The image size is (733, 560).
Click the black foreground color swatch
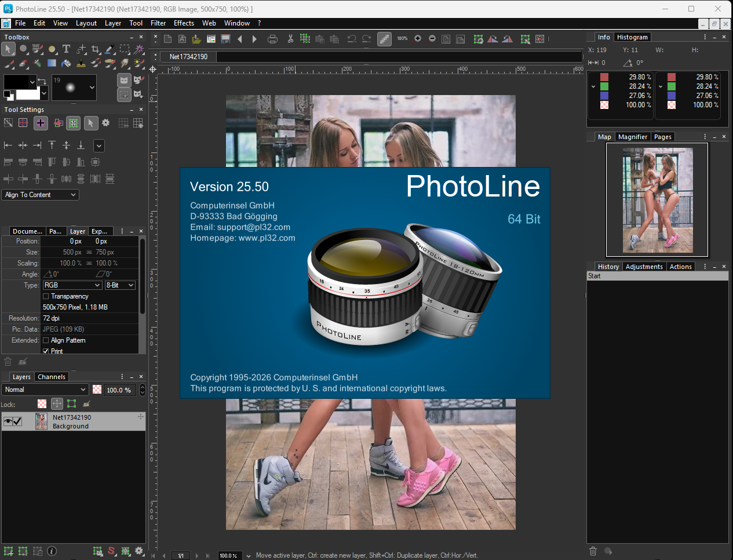click(16, 82)
